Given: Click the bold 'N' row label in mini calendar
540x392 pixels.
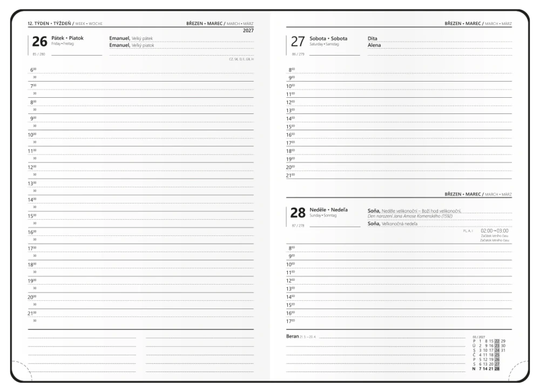Looking at the screenshot, I should coord(474,369).
